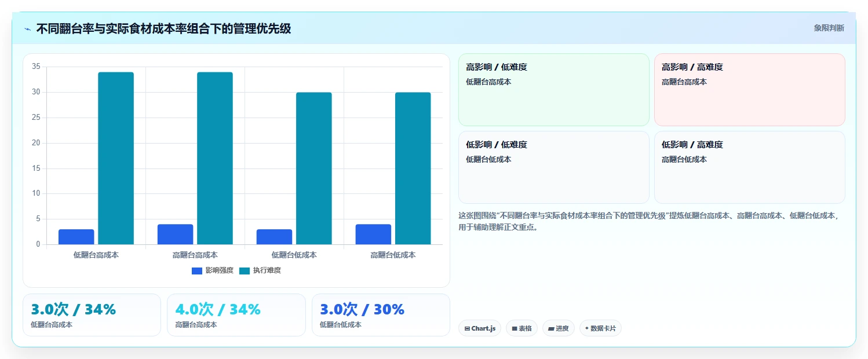This screenshot has width=868, height=359.
Task: Select the 高影响 / 低难度 quadrant card
Action: 554,90
